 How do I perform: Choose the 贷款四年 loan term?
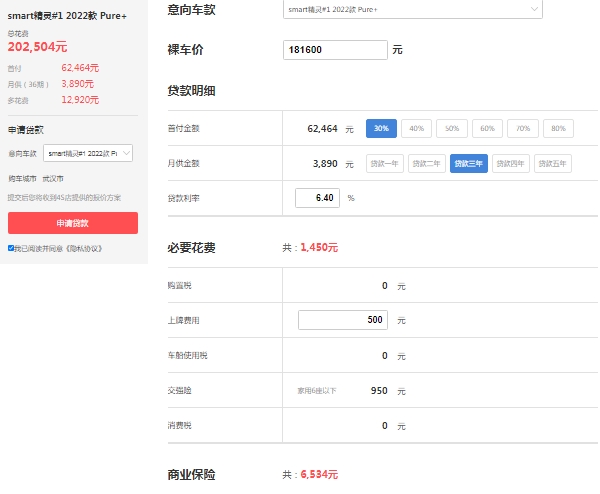(511, 164)
